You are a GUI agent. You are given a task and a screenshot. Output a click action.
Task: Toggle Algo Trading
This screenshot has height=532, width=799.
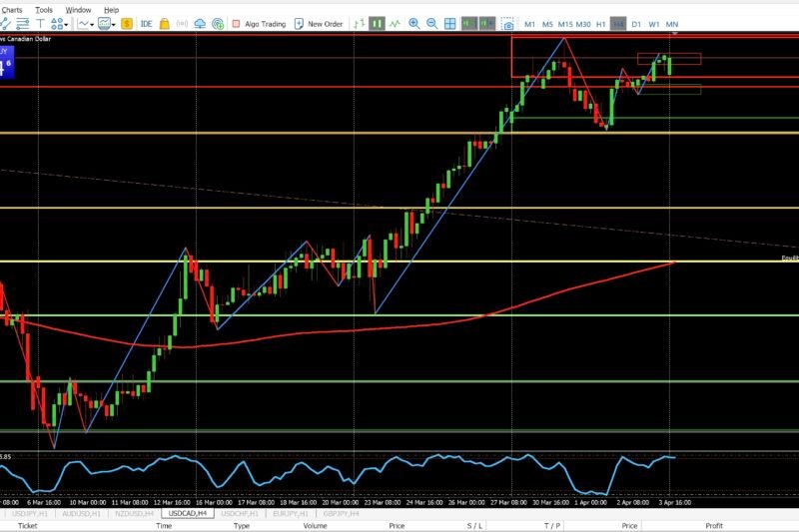[259, 23]
